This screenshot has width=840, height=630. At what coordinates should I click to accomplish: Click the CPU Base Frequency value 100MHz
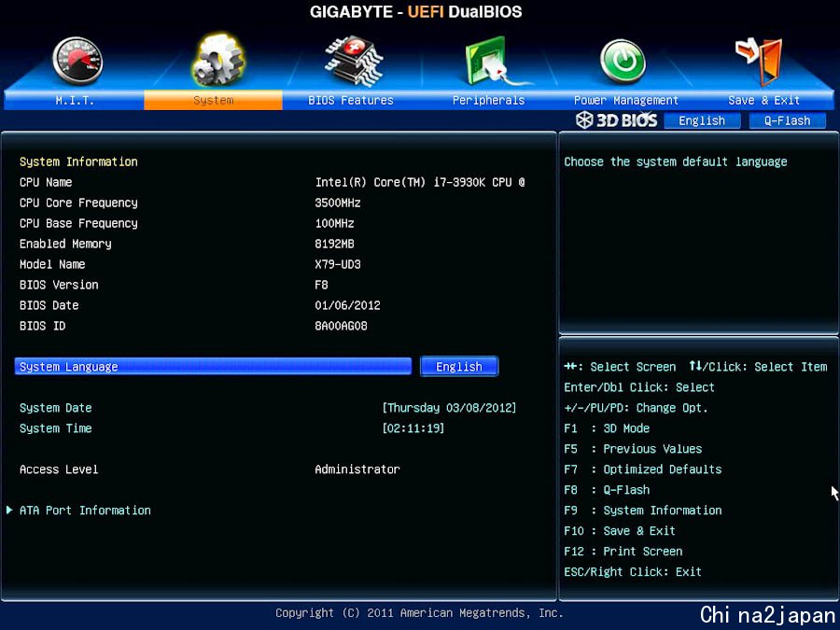(334, 223)
